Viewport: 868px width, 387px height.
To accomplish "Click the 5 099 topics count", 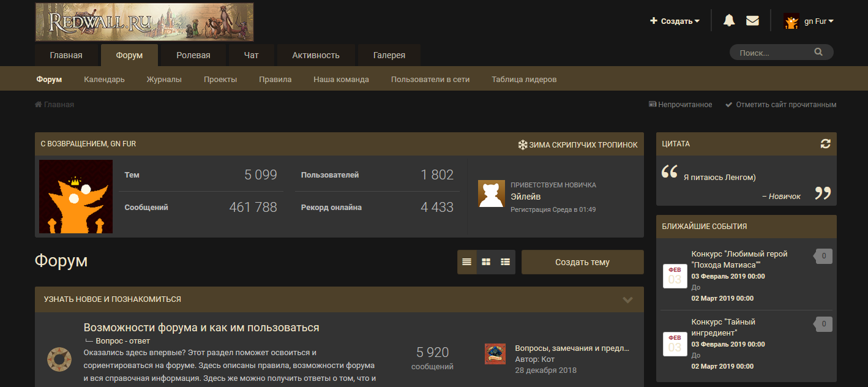I will pyautogui.click(x=261, y=175).
